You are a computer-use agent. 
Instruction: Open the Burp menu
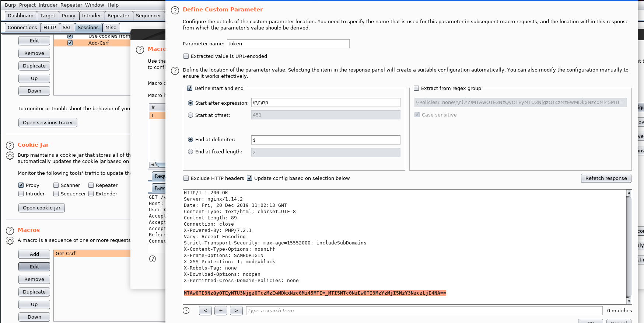10,5
